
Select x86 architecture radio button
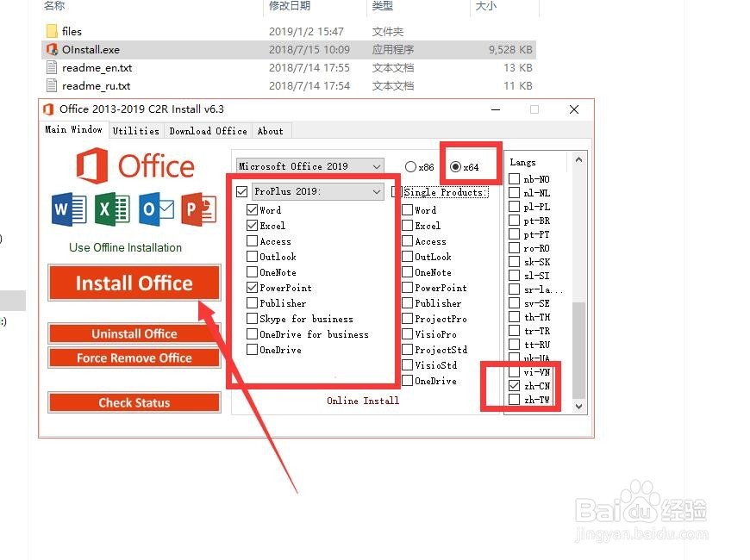point(410,167)
